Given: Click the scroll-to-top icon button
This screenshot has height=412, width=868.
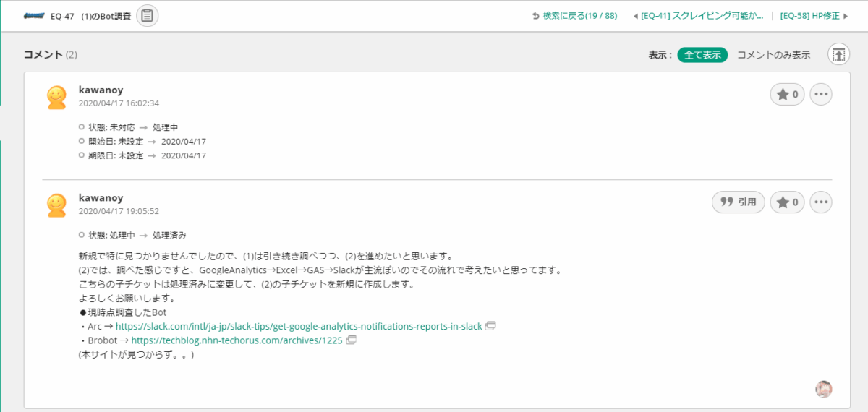Looking at the screenshot, I should (838, 54).
